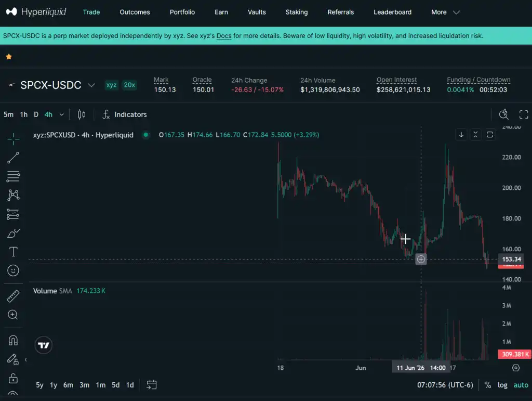Click the plus button on price line

click(x=421, y=260)
